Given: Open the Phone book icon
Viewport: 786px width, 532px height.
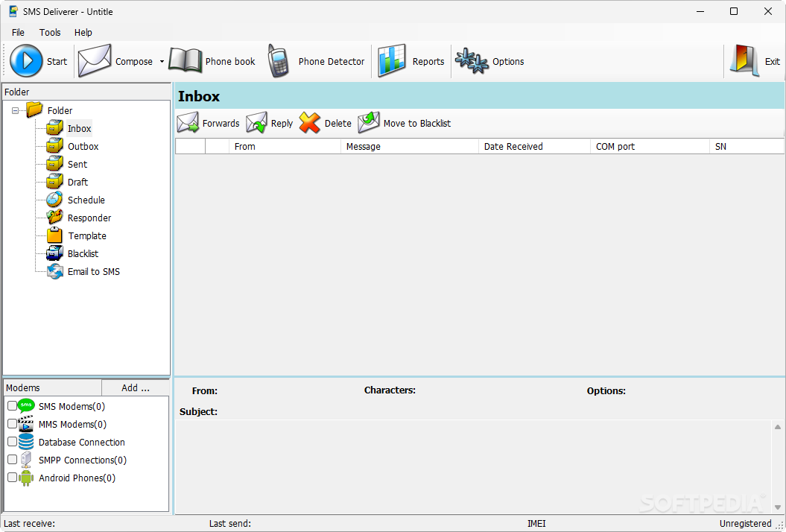Looking at the screenshot, I should pyautogui.click(x=185, y=60).
